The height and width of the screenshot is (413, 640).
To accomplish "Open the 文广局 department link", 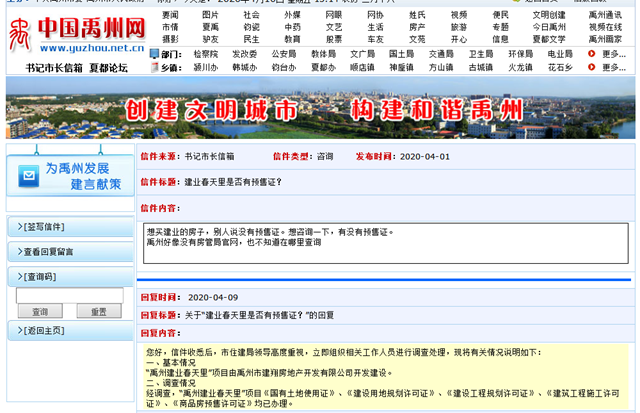I will 362,54.
